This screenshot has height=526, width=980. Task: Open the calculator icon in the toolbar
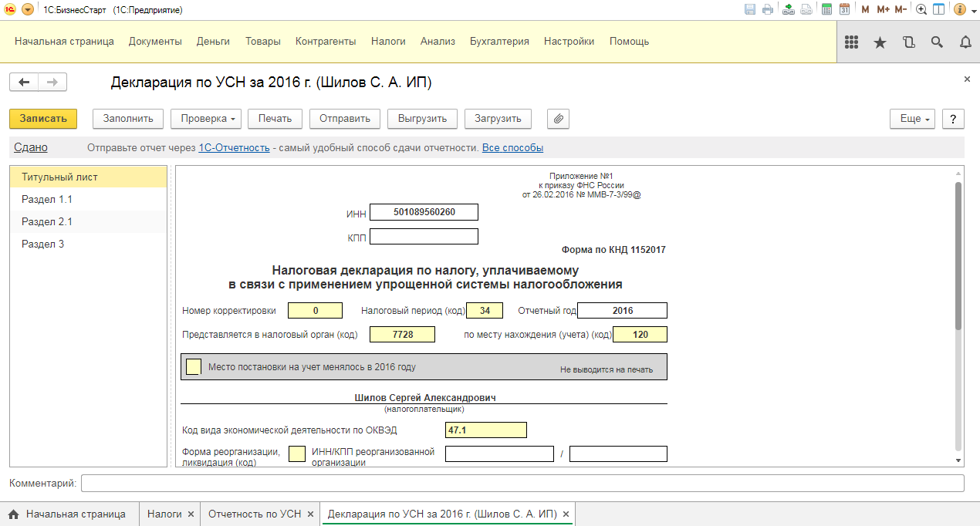(x=826, y=8)
